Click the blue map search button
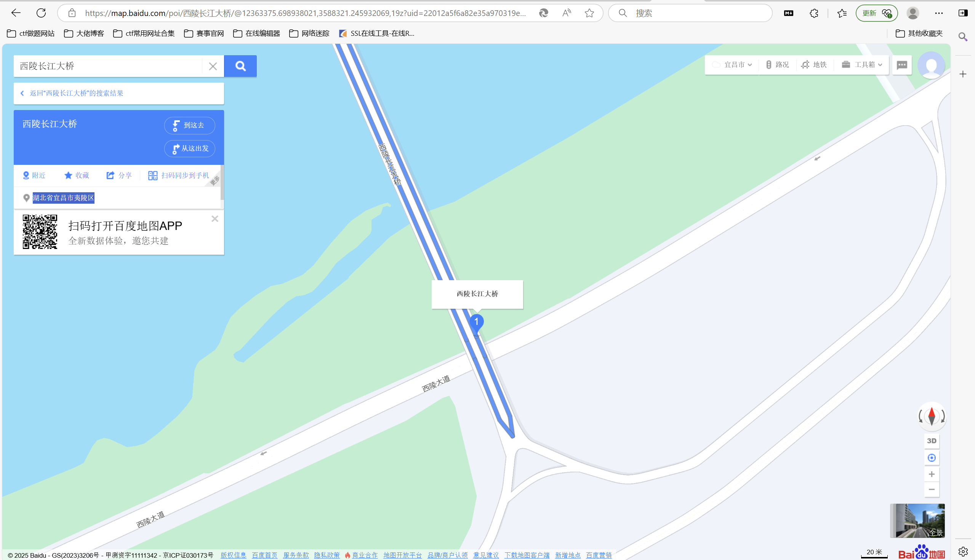The image size is (975, 560). [x=240, y=66]
